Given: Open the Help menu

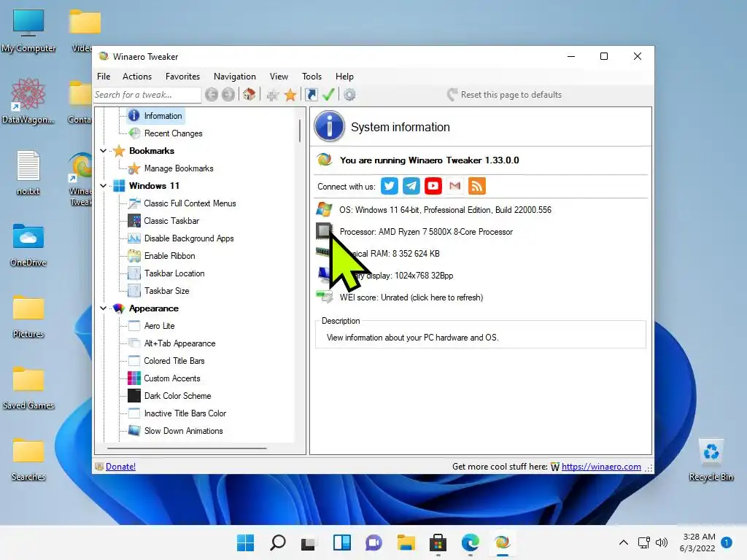Looking at the screenshot, I should [344, 76].
